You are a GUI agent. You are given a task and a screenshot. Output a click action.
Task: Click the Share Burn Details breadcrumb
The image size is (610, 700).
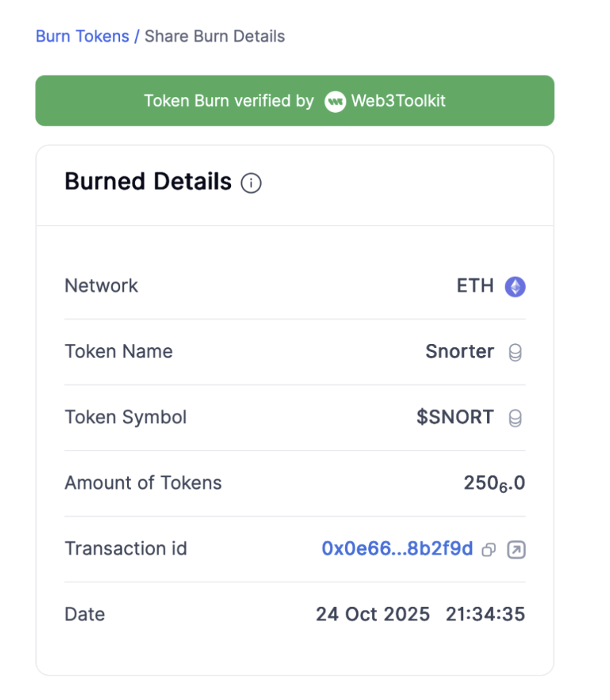[x=214, y=36]
